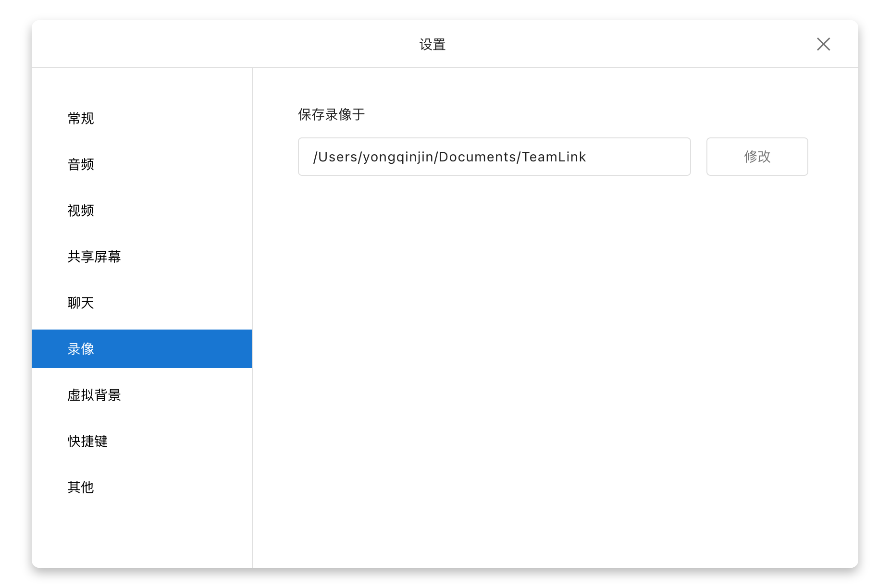890x588 pixels.
Task: Choose 共享屏幕 below 视频 in sidebar
Action: 94,257
